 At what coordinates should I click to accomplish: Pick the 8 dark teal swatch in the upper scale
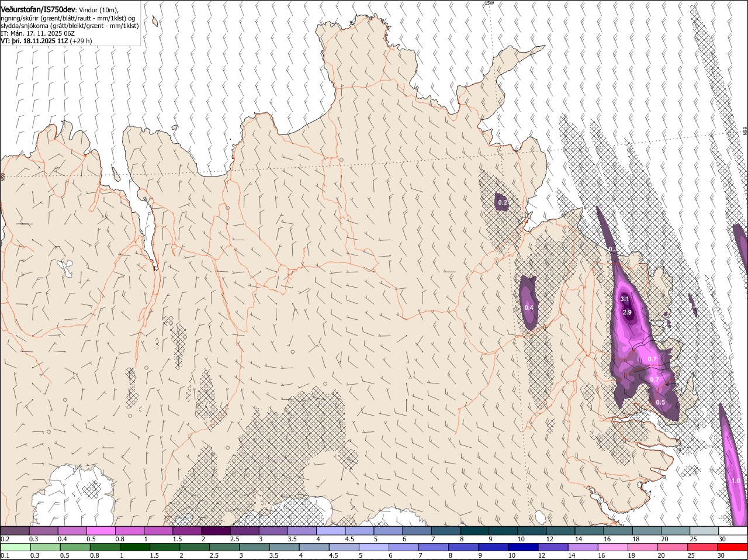click(x=475, y=530)
